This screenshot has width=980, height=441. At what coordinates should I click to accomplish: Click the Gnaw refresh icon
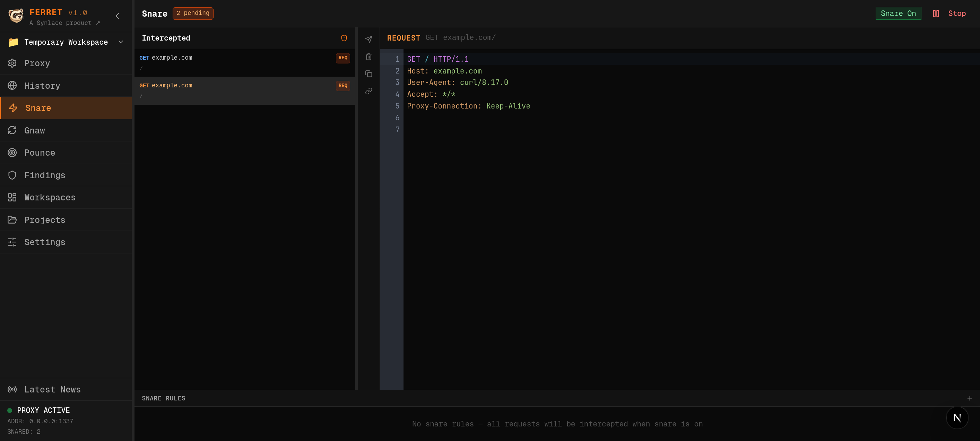pyautogui.click(x=12, y=130)
